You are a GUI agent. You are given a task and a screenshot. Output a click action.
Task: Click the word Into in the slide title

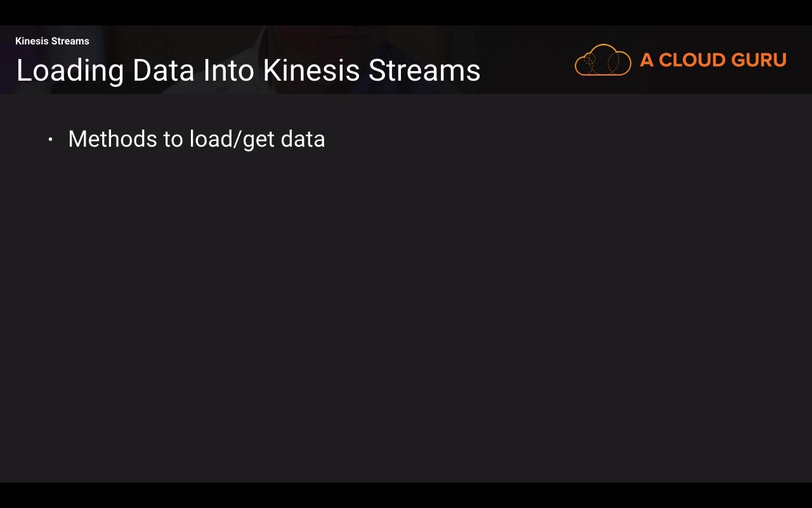228,70
